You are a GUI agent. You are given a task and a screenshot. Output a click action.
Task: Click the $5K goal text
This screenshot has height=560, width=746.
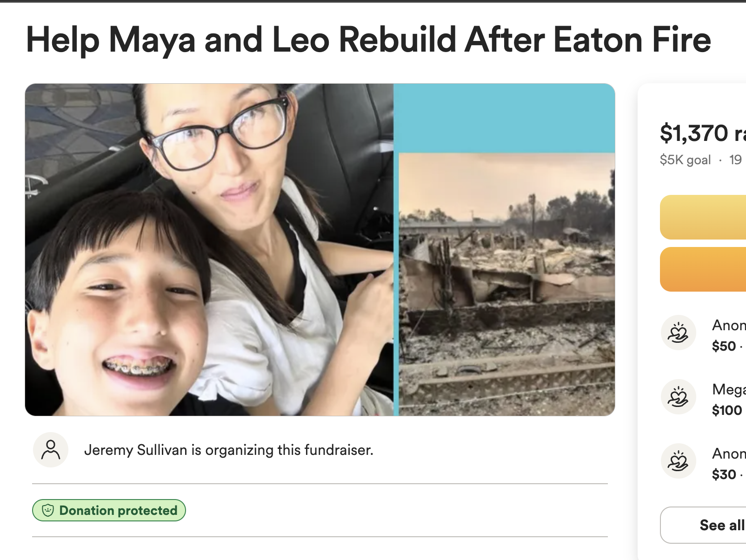pyautogui.click(x=685, y=160)
